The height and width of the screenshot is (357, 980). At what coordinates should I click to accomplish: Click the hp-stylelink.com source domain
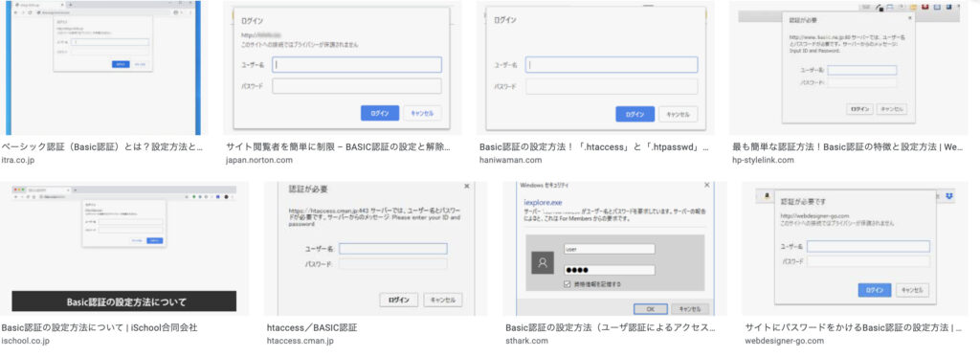(763, 161)
